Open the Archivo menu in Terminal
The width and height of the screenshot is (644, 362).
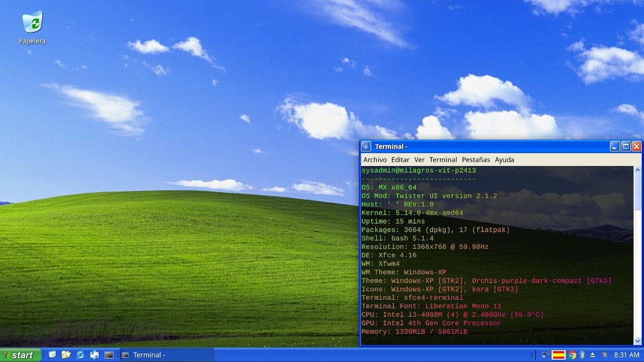tap(375, 160)
